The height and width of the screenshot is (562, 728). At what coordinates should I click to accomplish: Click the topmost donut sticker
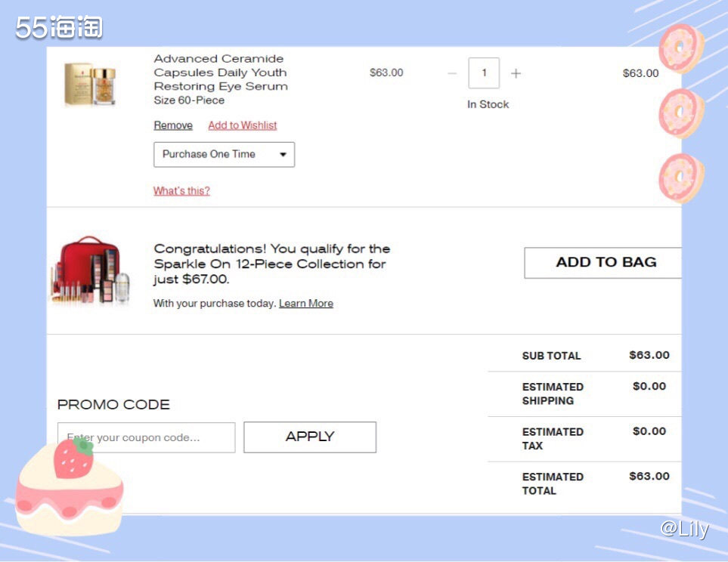click(680, 48)
